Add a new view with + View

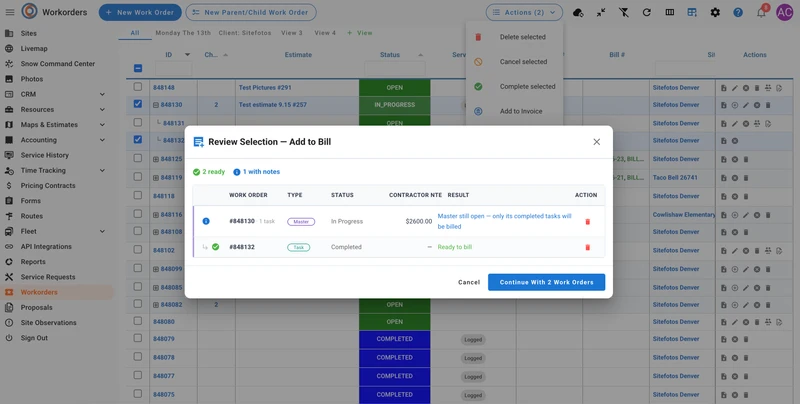[360, 33]
